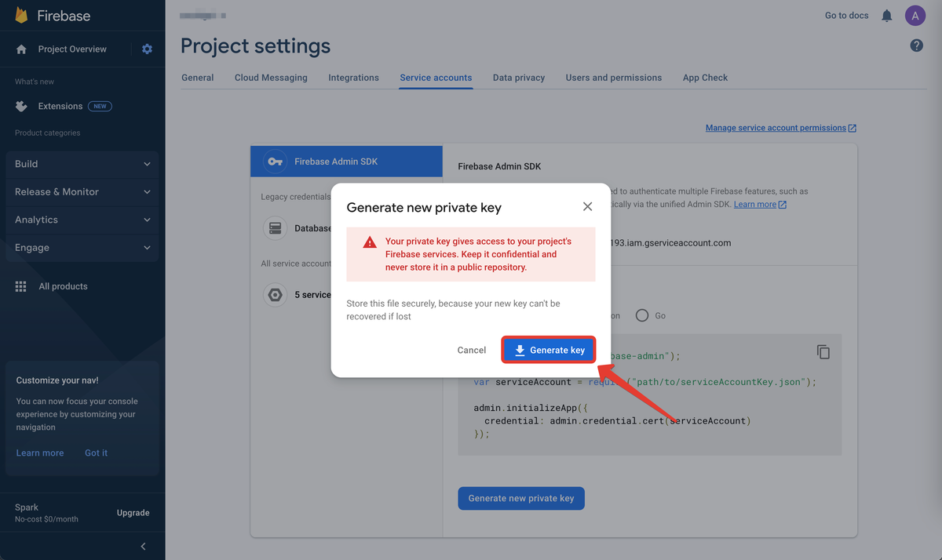
Task: Click the Generate key button
Action: pos(549,351)
